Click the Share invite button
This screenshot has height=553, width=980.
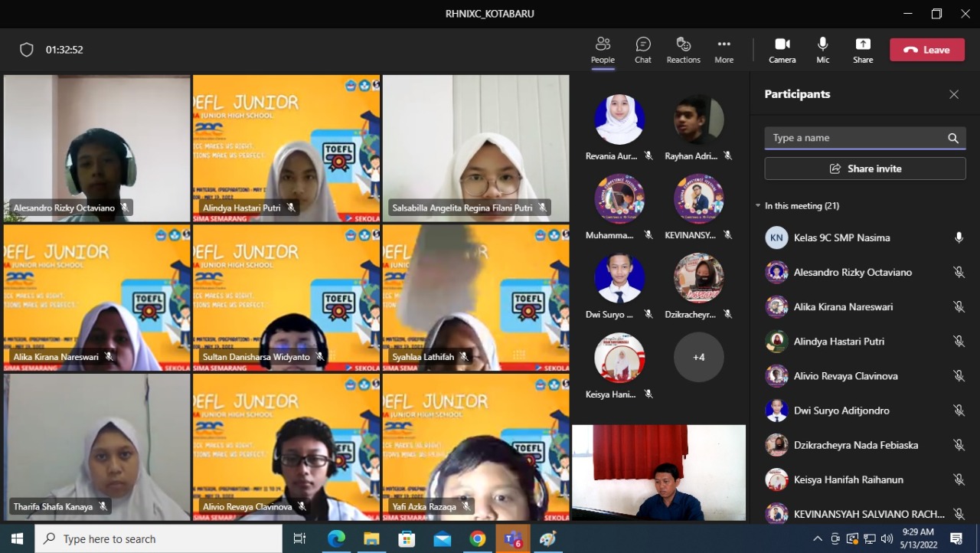click(x=865, y=169)
